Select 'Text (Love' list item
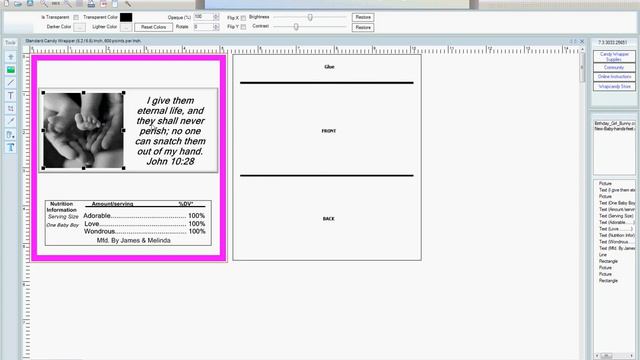Image resolution: width=640 pixels, height=360 pixels. tap(616, 229)
